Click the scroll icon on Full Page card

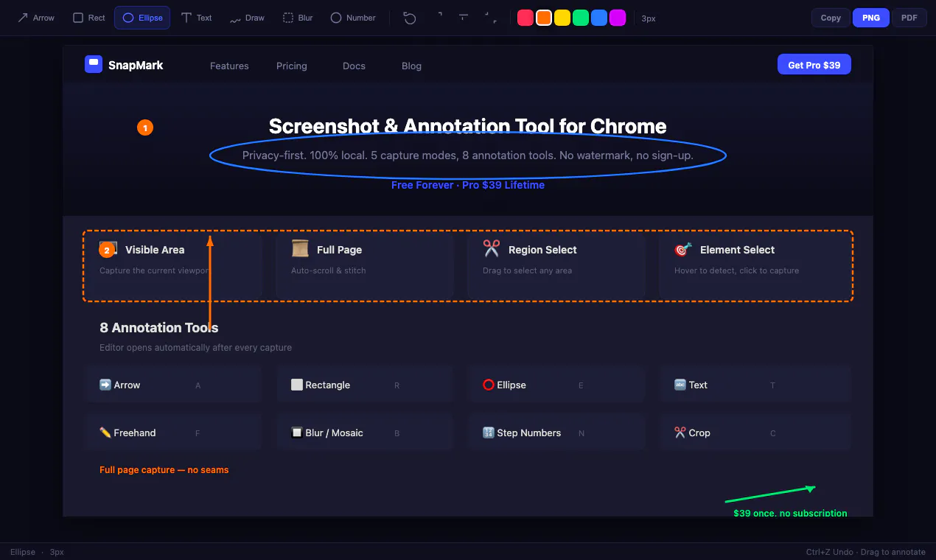[300, 249]
